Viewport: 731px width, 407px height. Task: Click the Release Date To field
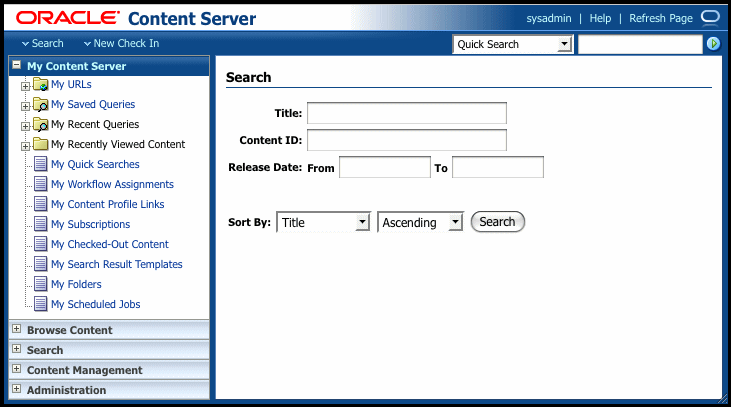pyautogui.click(x=498, y=167)
